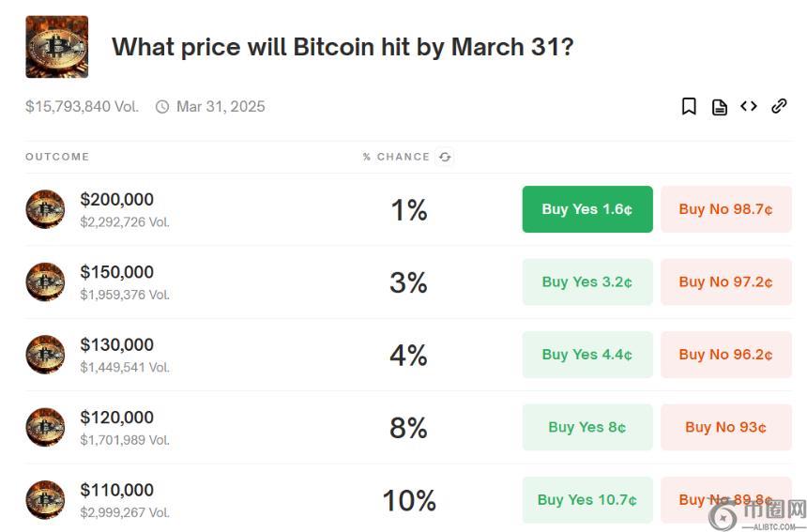Click the refresh icon beside % Chance
Screen dimensions: 807x532
pyautogui.click(x=445, y=157)
